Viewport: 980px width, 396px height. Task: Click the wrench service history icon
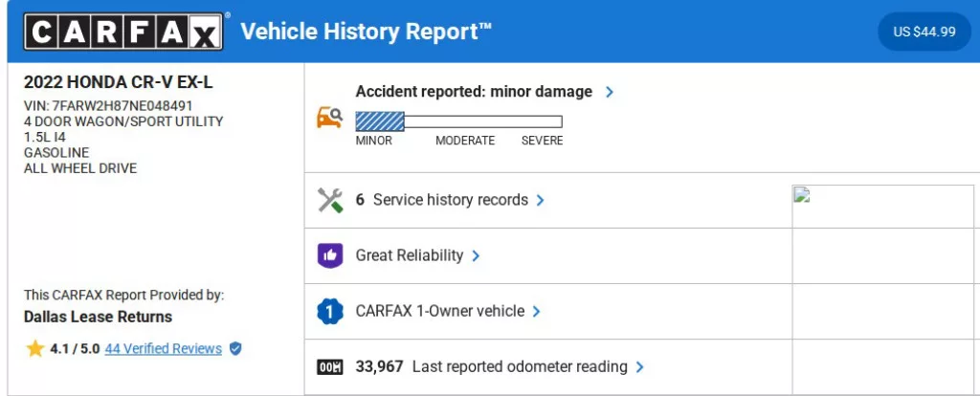click(329, 200)
